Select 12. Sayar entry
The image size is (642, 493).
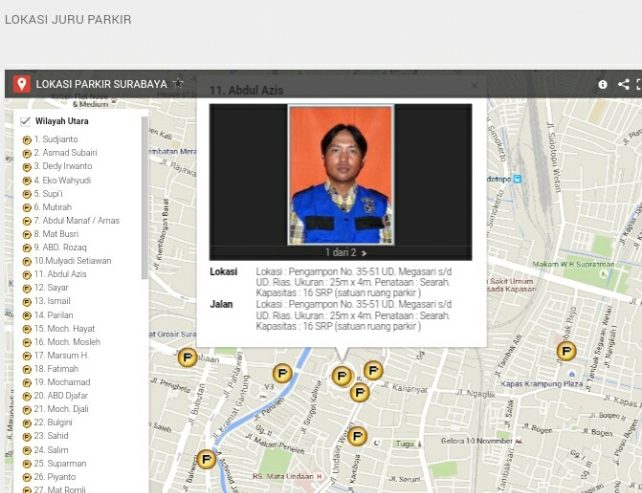coord(51,287)
